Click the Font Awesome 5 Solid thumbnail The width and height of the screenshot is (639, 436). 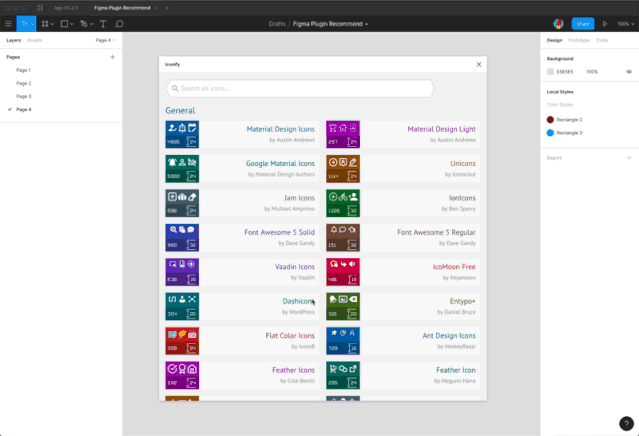pos(182,238)
